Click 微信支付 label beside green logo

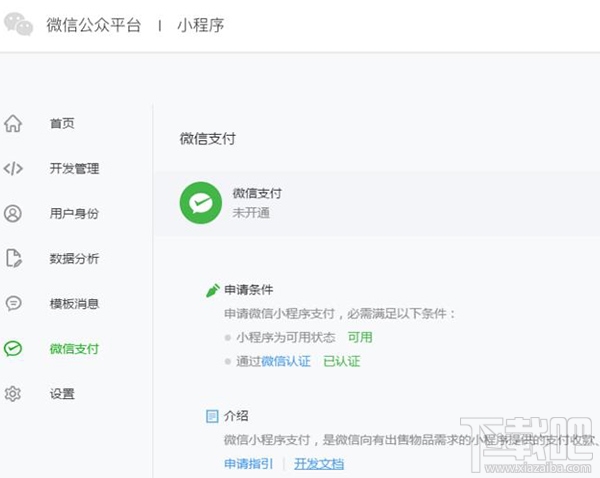(x=257, y=194)
